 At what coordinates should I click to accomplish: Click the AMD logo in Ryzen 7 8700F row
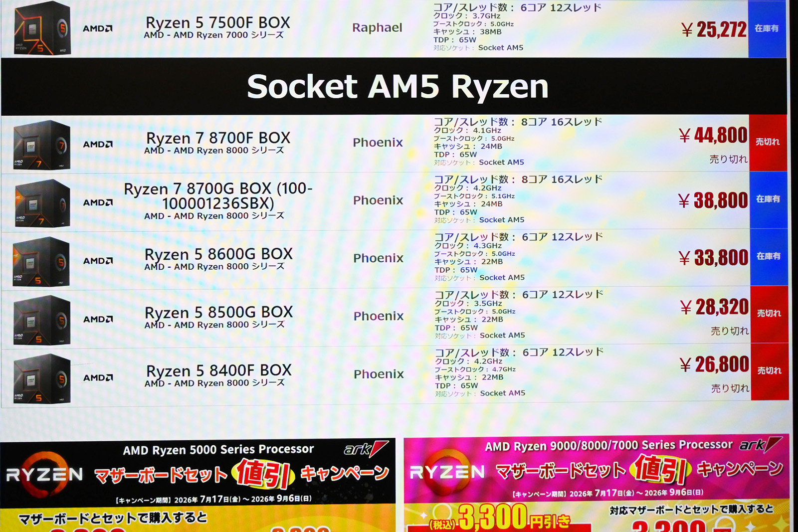pyautogui.click(x=98, y=144)
